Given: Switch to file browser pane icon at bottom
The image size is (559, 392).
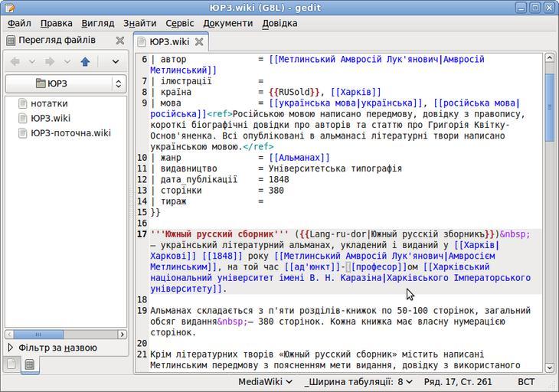Looking at the screenshot, I should tap(28, 365).
